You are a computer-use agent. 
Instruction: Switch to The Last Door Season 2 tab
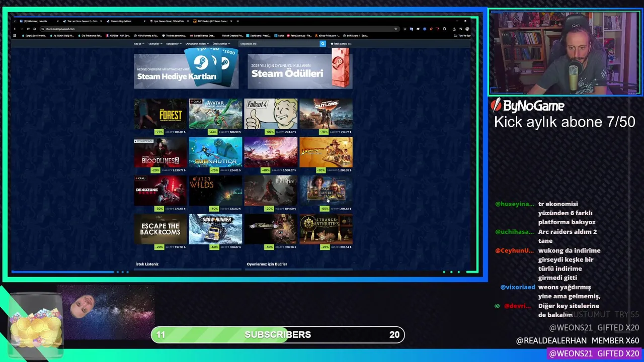[82, 21]
